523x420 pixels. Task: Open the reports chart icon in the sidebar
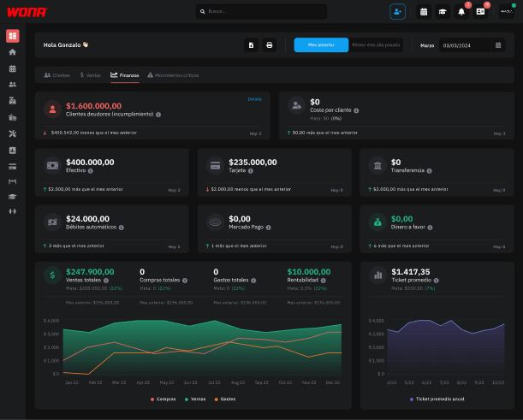point(13,151)
